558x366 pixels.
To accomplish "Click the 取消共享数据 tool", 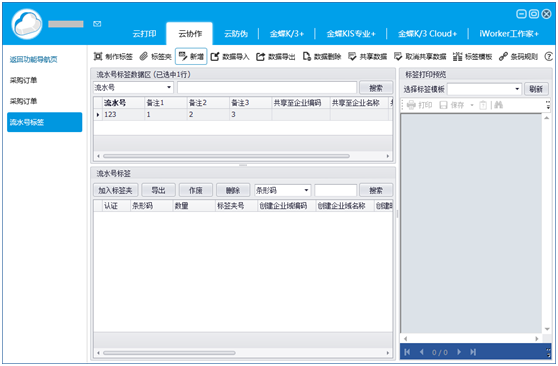I will [x=420, y=56].
